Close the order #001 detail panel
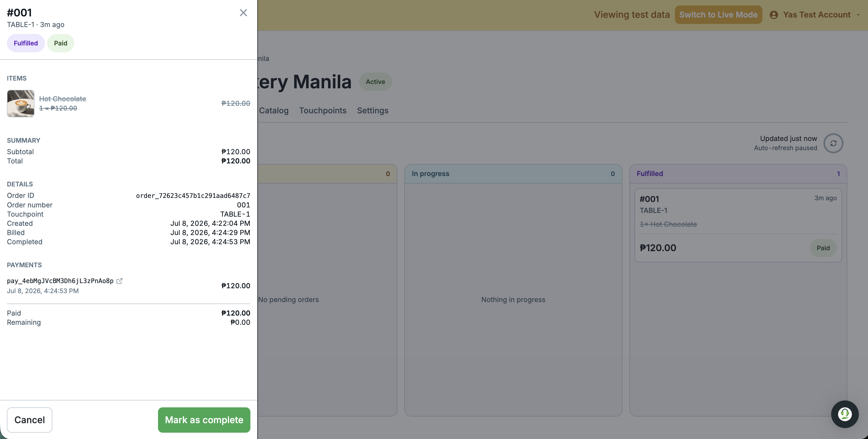 tap(243, 13)
